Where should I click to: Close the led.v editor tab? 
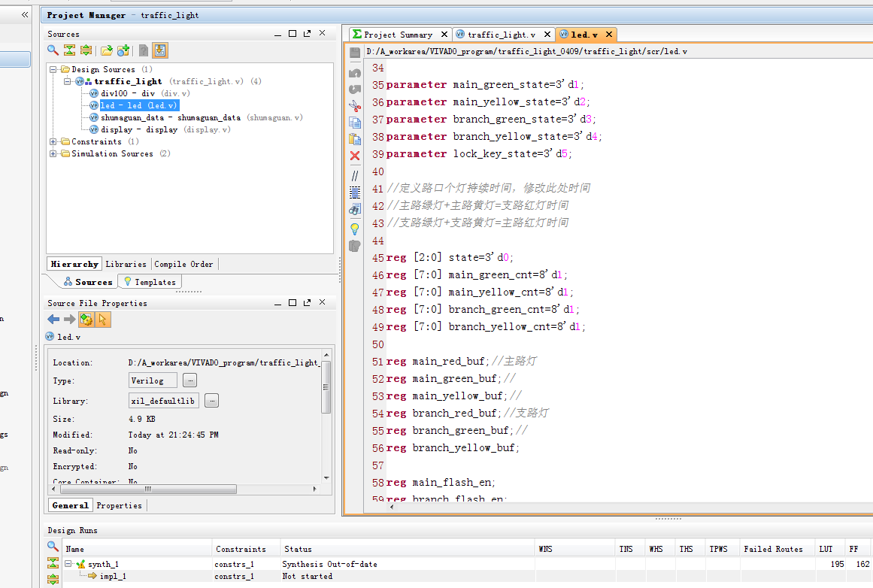tap(609, 35)
